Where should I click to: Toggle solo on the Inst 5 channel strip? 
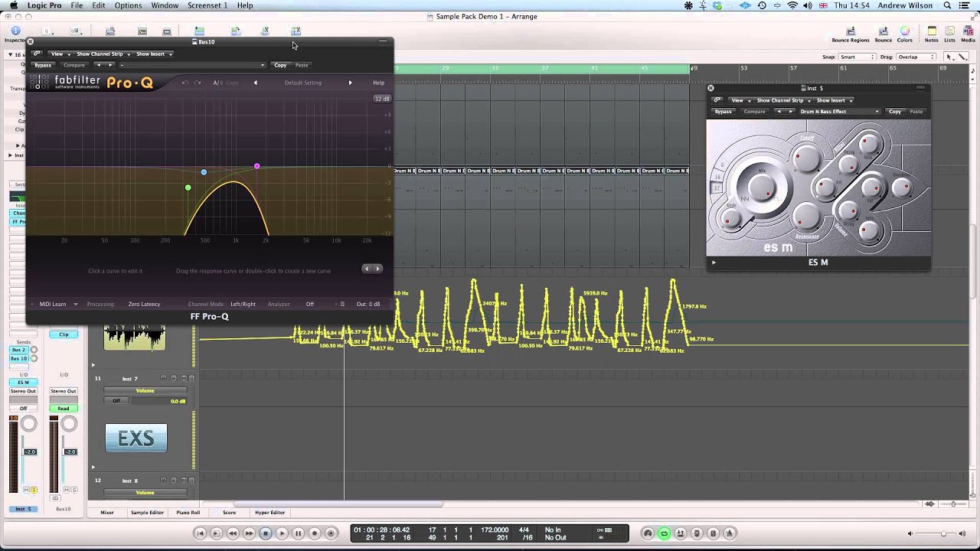[x=34, y=490]
